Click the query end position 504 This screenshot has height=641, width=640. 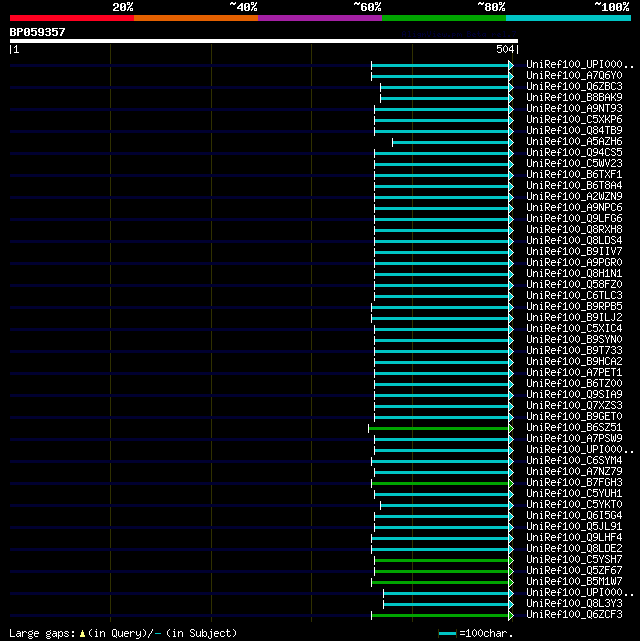[x=505, y=49]
